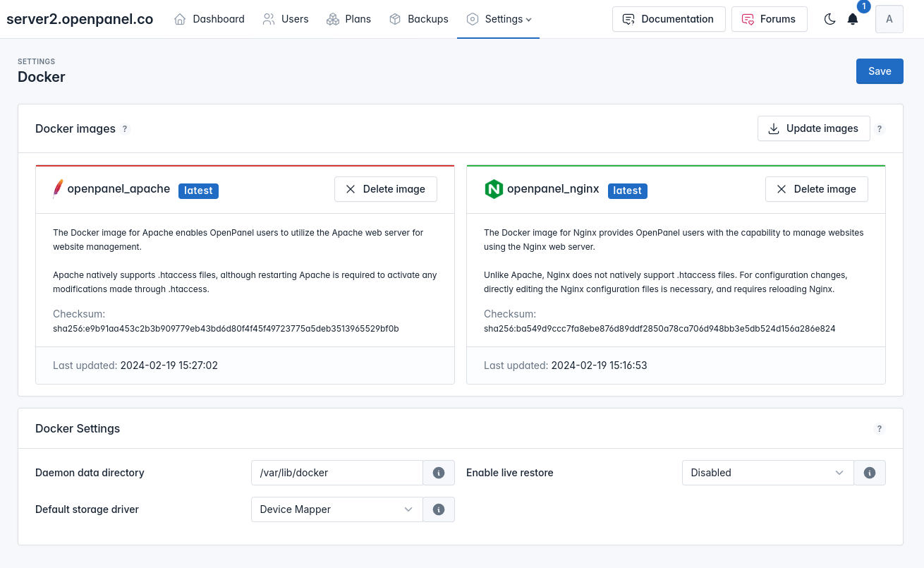Open the user avatar menu 'A'

(889, 19)
